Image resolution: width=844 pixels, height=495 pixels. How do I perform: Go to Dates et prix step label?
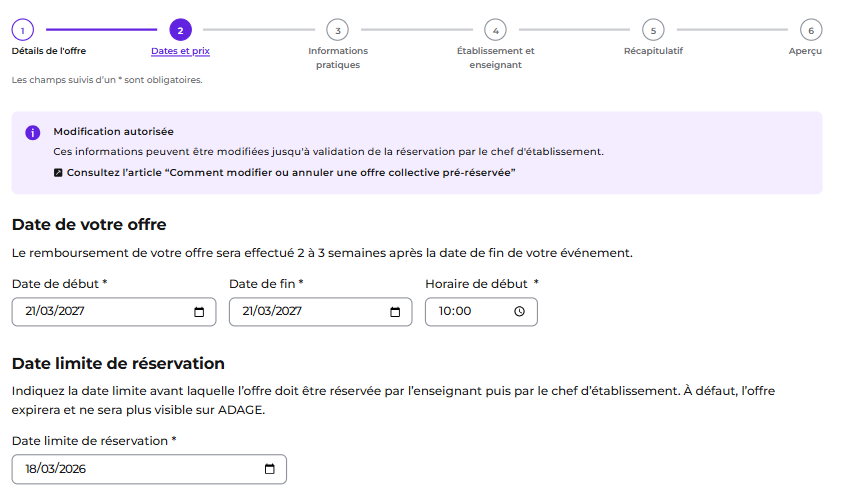click(180, 51)
